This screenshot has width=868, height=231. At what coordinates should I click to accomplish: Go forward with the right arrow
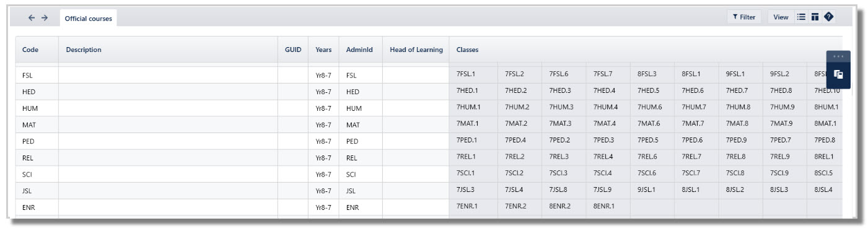tap(45, 18)
